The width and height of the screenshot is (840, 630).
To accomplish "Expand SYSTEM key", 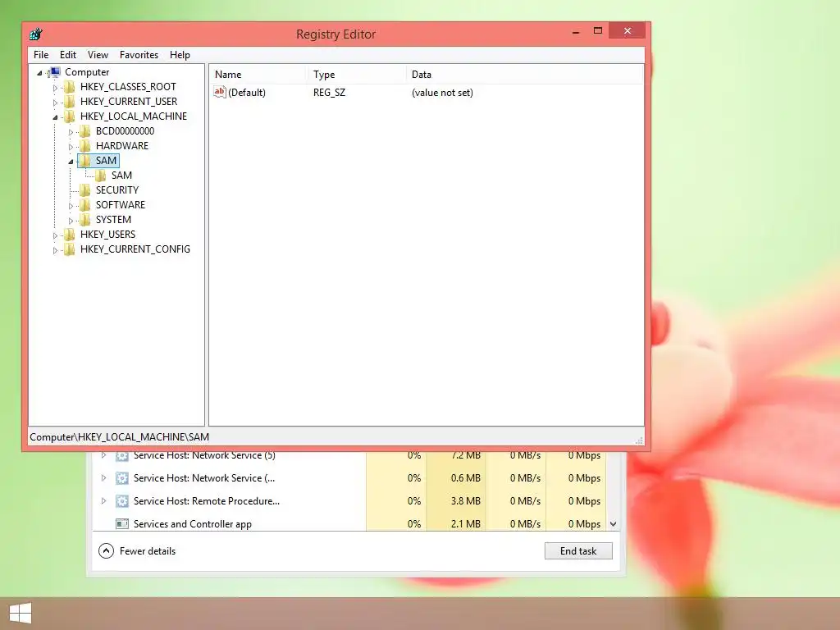I will [x=71, y=220].
